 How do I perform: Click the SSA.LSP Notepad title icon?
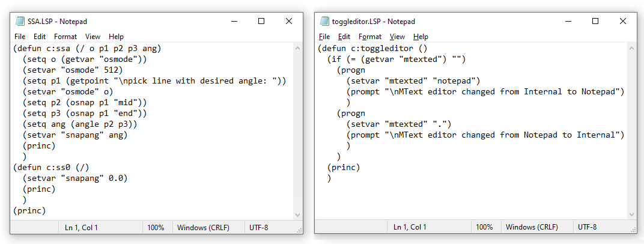coord(19,21)
